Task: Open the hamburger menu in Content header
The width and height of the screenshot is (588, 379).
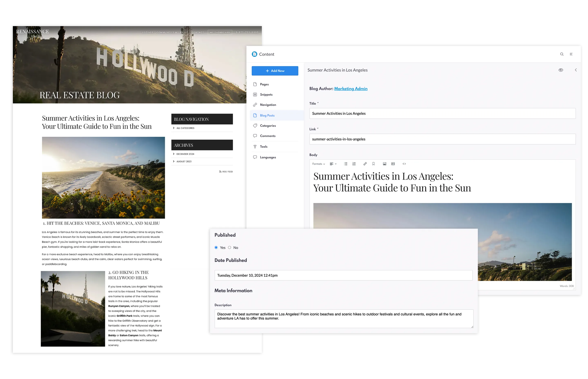Action: (571, 54)
